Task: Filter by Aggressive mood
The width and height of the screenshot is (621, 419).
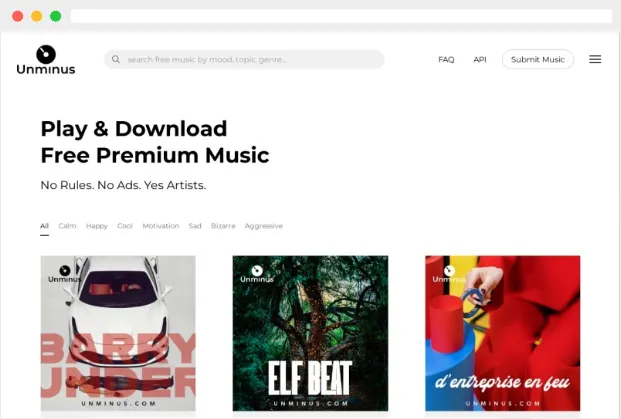Action: click(x=264, y=226)
